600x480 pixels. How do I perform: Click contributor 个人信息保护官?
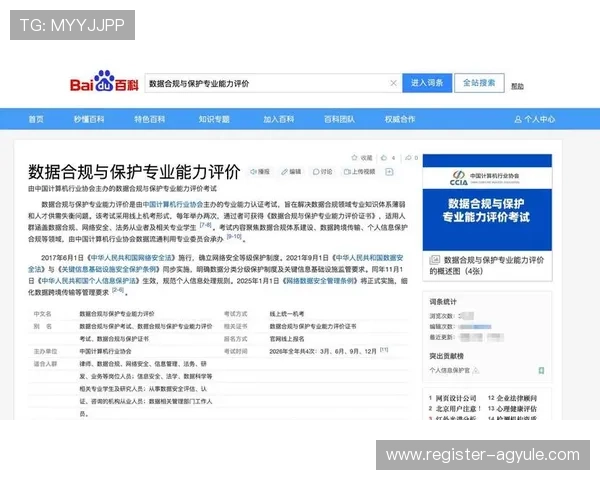(450, 371)
